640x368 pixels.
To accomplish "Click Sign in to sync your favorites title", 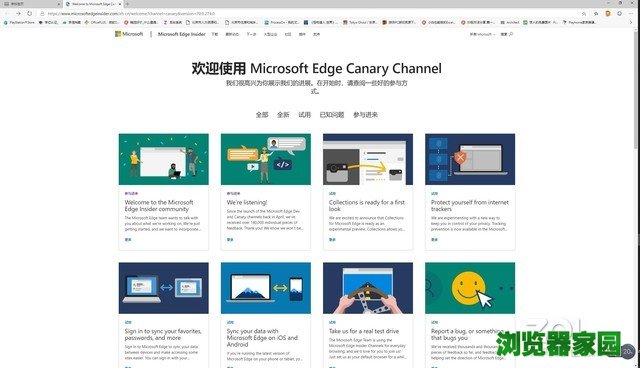I will [163, 335].
